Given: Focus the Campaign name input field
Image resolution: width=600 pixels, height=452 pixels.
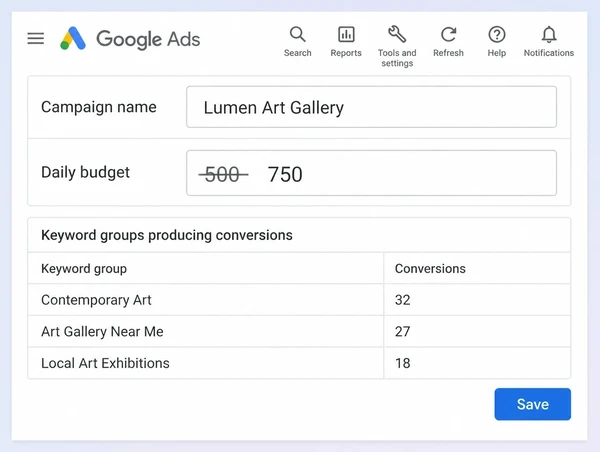Looking at the screenshot, I should click(371, 107).
